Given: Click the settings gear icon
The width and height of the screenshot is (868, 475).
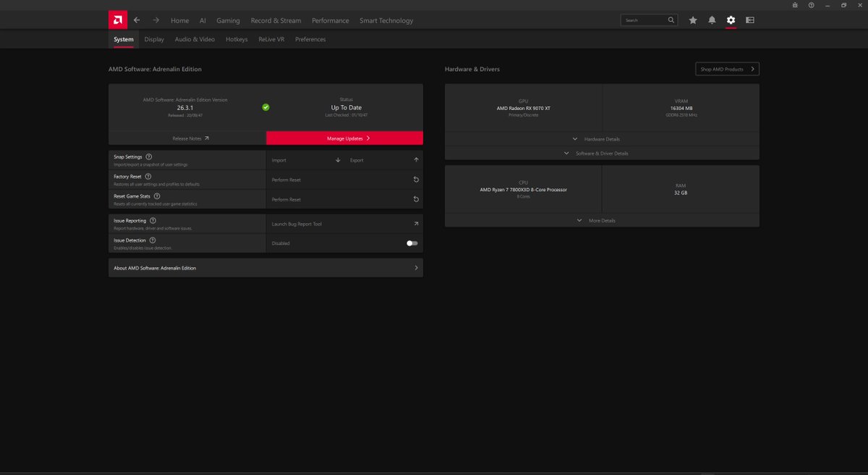Looking at the screenshot, I should coord(731,20).
